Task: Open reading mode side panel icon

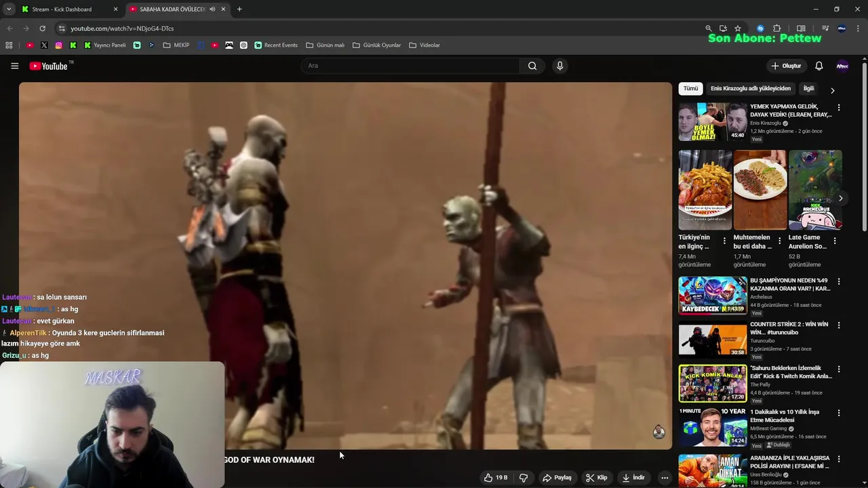Action: pos(801,28)
